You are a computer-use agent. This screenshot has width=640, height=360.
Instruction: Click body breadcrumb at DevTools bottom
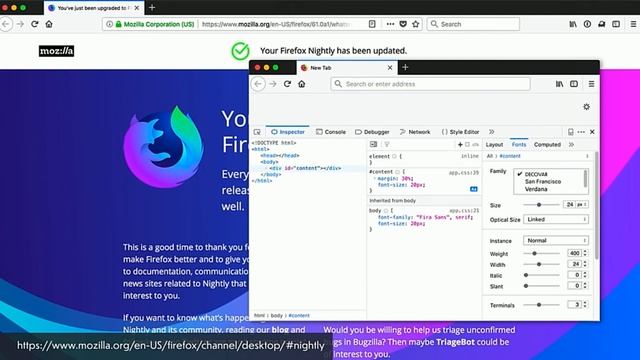tap(276, 316)
